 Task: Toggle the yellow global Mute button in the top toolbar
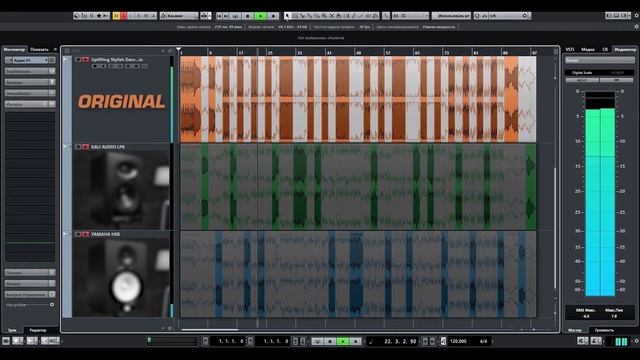(117, 16)
